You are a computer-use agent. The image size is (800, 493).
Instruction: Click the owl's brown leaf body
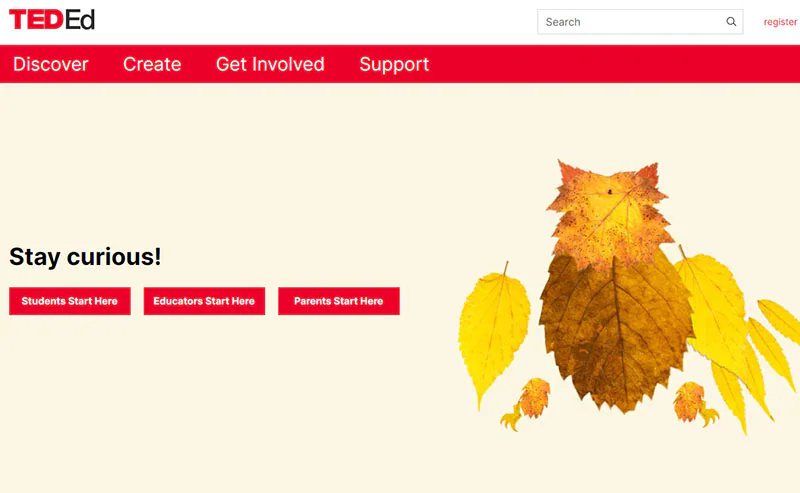(x=617, y=332)
